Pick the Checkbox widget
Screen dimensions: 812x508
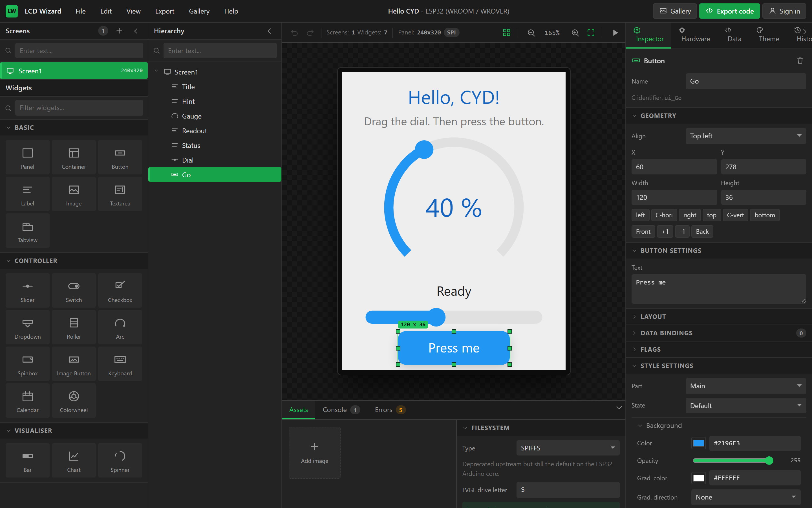point(120,290)
